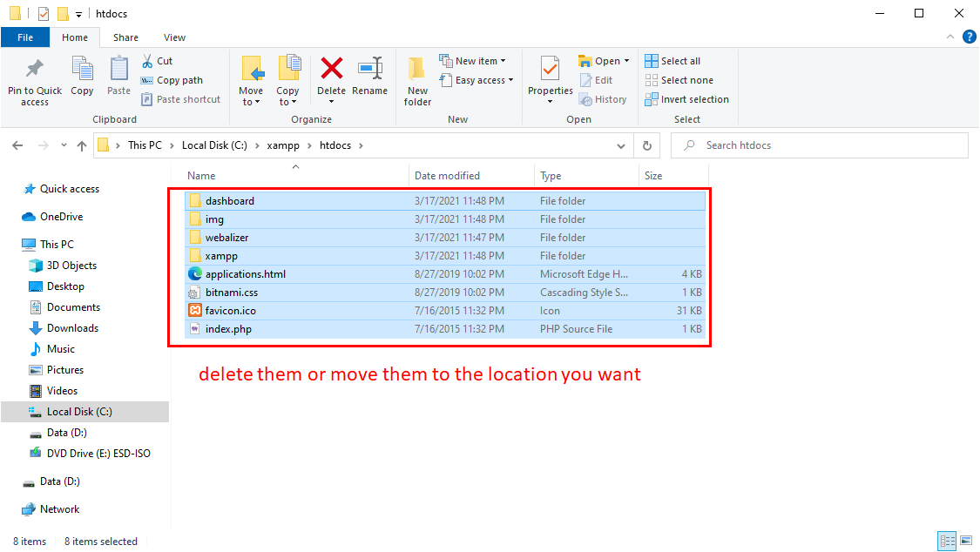This screenshot has height=552, width=980.
Task: Select the webalizer folder
Action: [x=445, y=238]
